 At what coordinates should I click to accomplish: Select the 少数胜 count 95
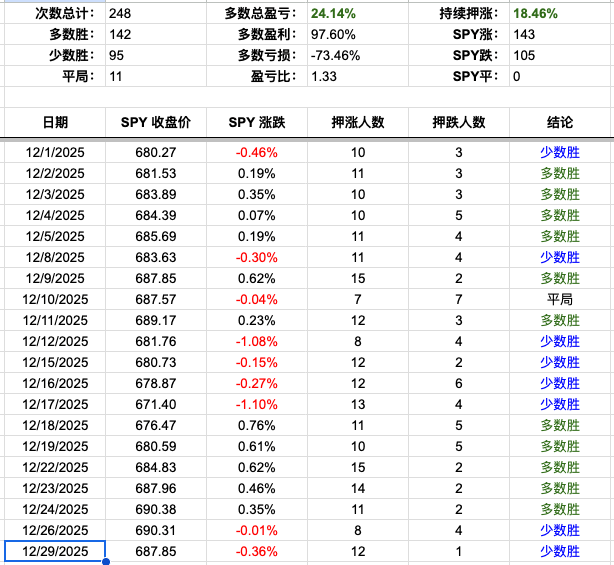pyautogui.click(x=156, y=55)
